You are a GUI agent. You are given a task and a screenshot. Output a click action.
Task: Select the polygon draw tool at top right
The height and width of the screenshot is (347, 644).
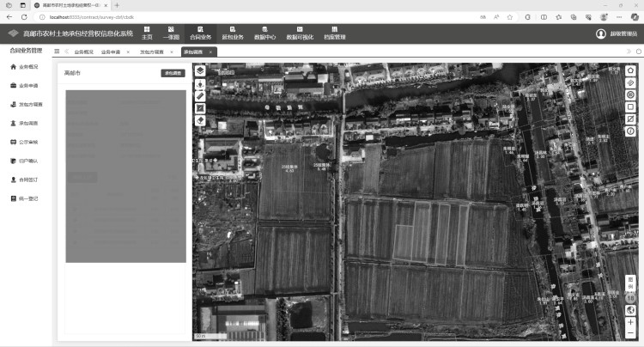(x=630, y=70)
